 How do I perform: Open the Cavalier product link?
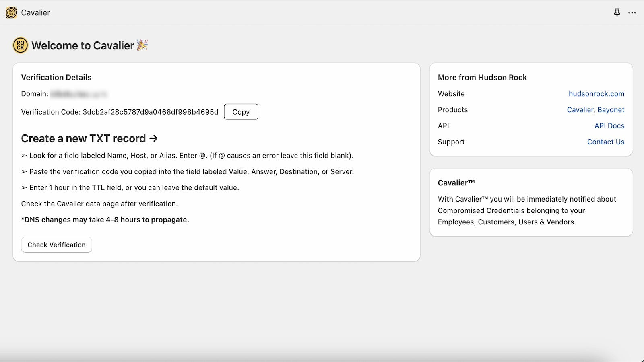pyautogui.click(x=580, y=110)
